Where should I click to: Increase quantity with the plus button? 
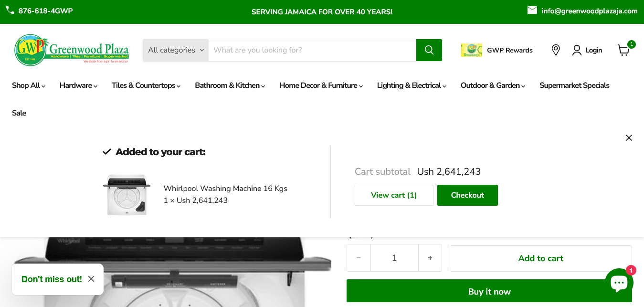tap(430, 258)
